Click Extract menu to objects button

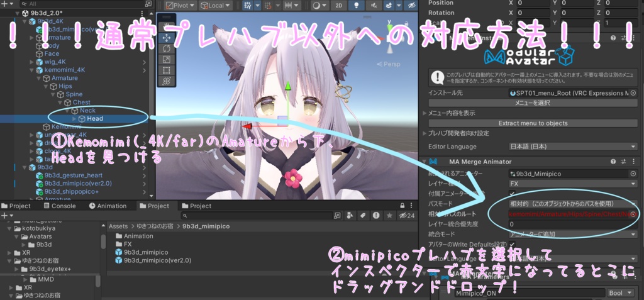[533, 123]
